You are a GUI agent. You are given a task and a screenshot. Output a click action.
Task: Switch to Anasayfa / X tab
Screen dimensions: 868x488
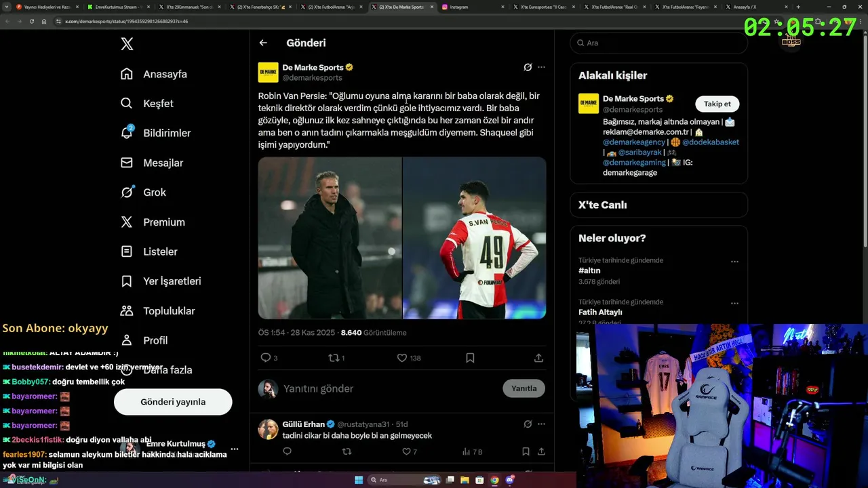pyautogui.click(x=755, y=7)
